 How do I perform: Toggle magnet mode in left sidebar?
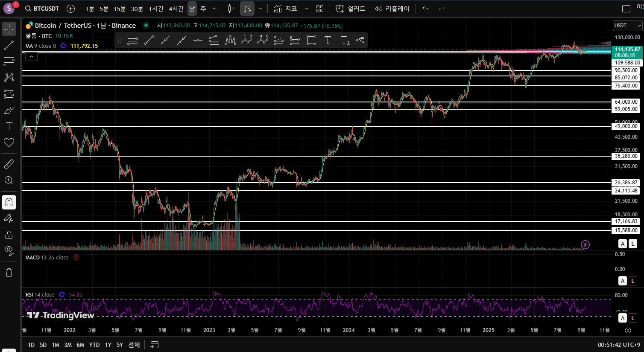click(x=9, y=202)
